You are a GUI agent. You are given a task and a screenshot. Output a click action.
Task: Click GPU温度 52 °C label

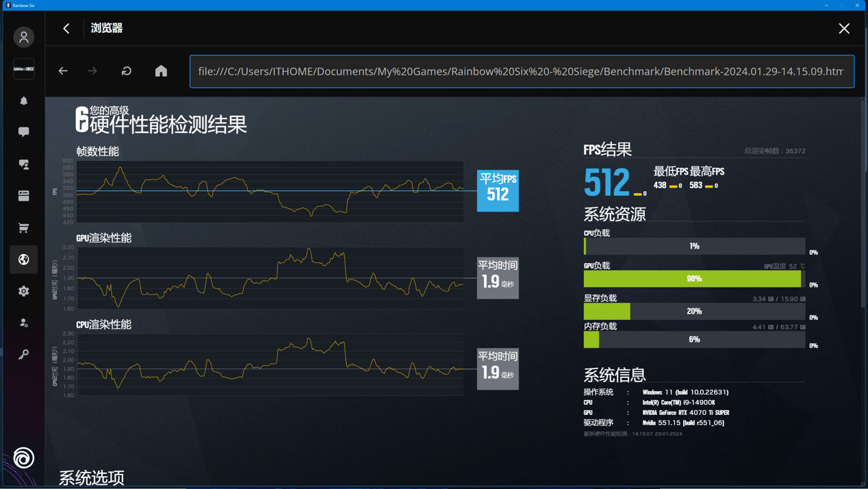(784, 266)
